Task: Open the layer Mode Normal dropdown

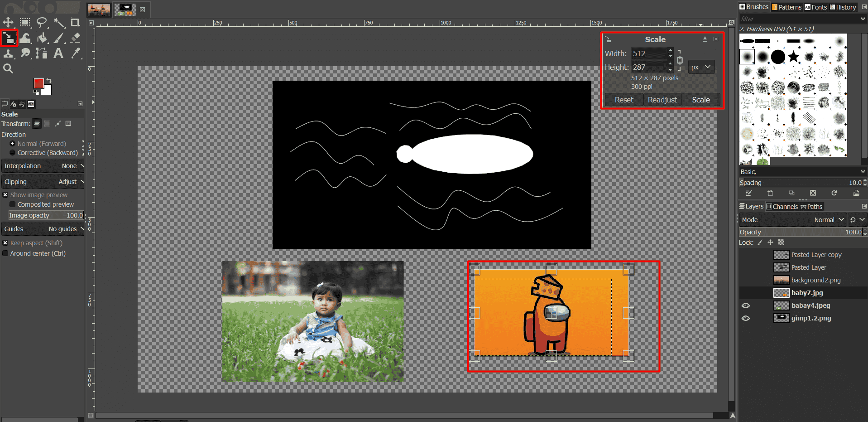Action: coord(793,220)
